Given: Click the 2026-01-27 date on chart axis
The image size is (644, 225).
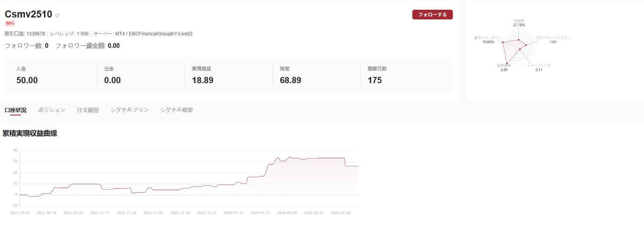Looking at the screenshot, I should coord(260,213).
